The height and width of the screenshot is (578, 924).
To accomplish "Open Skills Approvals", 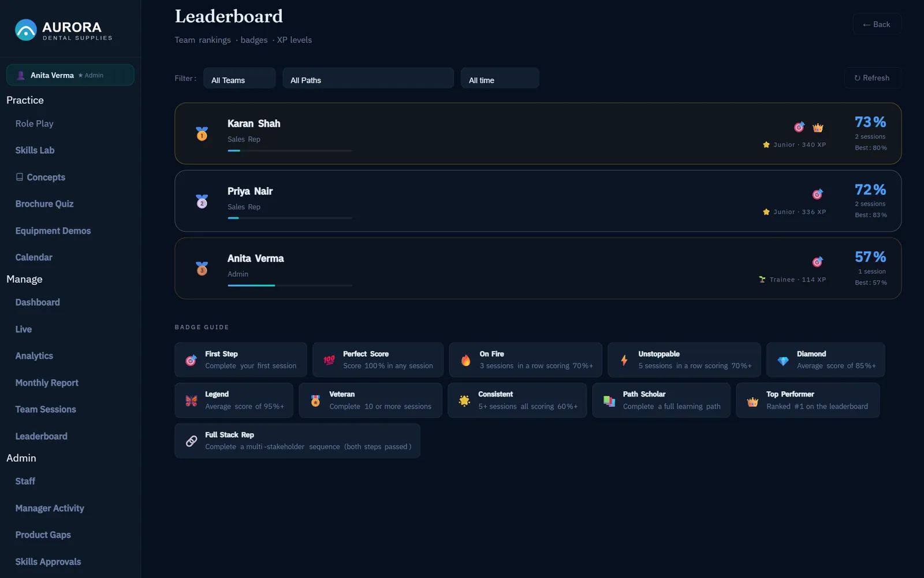I will pyautogui.click(x=48, y=562).
